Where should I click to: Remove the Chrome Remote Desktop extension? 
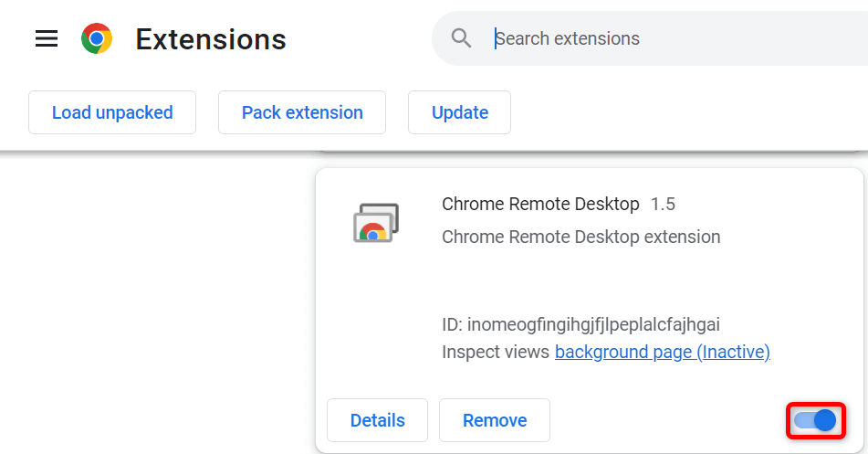495,420
